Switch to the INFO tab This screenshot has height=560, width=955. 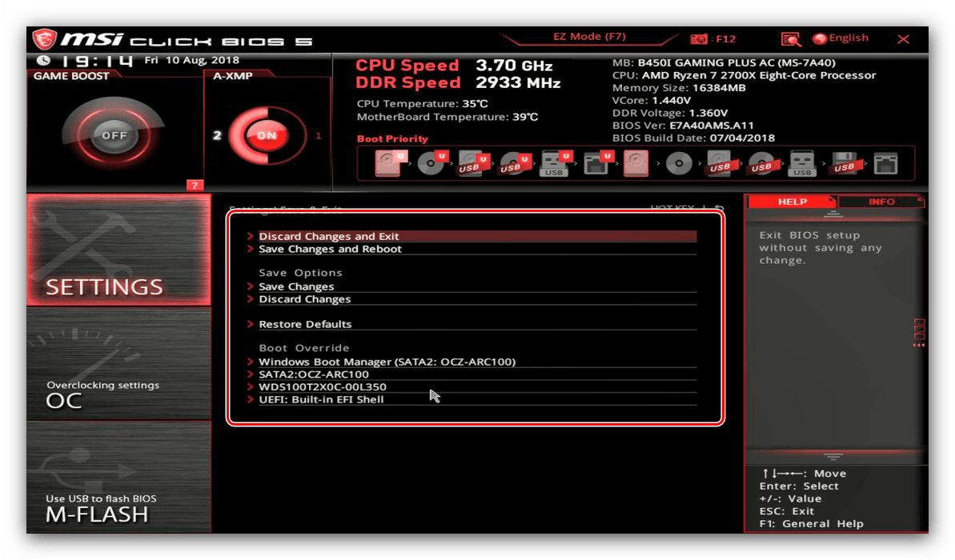click(881, 202)
